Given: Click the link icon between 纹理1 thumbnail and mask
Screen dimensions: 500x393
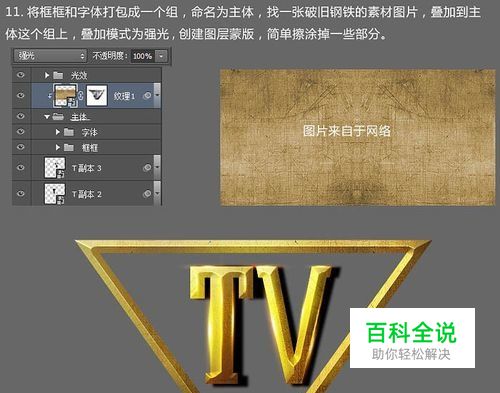Looking at the screenshot, I should pyautogui.click(x=81, y=96).
